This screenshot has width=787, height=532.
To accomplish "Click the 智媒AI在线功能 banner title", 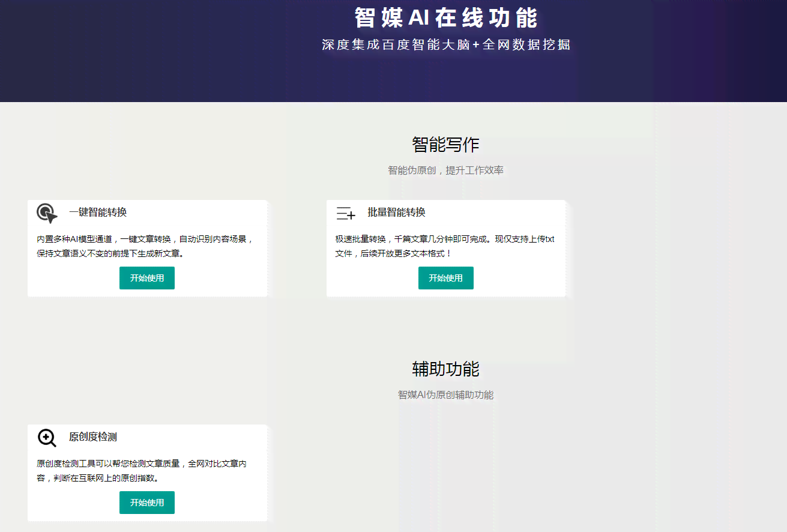I will pyautogui.click(x=445, y=18).
